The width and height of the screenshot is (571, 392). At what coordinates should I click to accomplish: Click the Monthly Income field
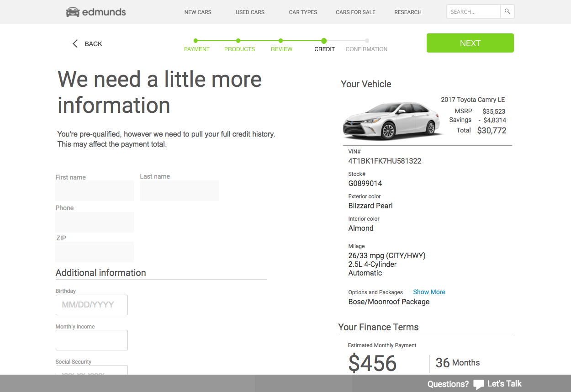(92, 340)
